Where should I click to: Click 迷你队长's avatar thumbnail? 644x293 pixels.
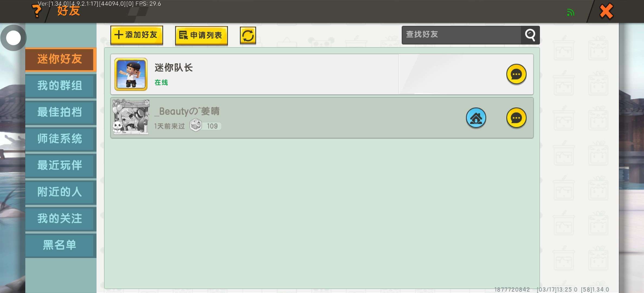(131, 74)
